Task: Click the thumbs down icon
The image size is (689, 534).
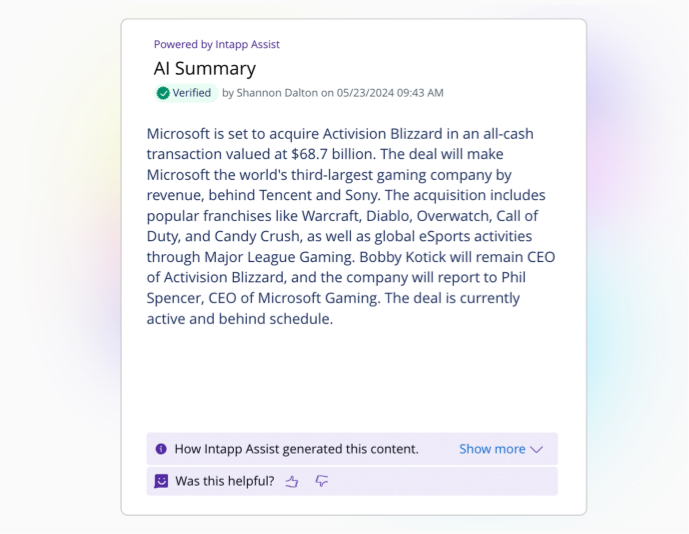Action: (x=322, y=481)
